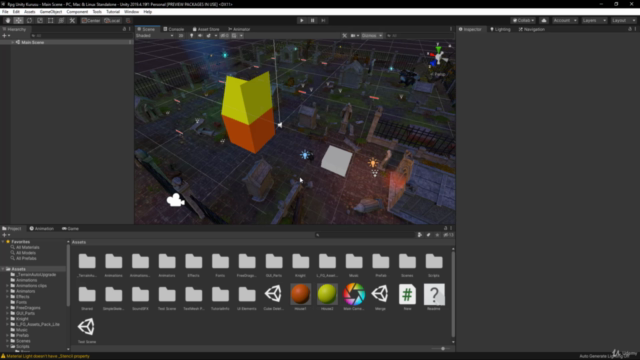Viewport: 640px width, 360px height.
Task: Click the Pause button
Action: 313,20
